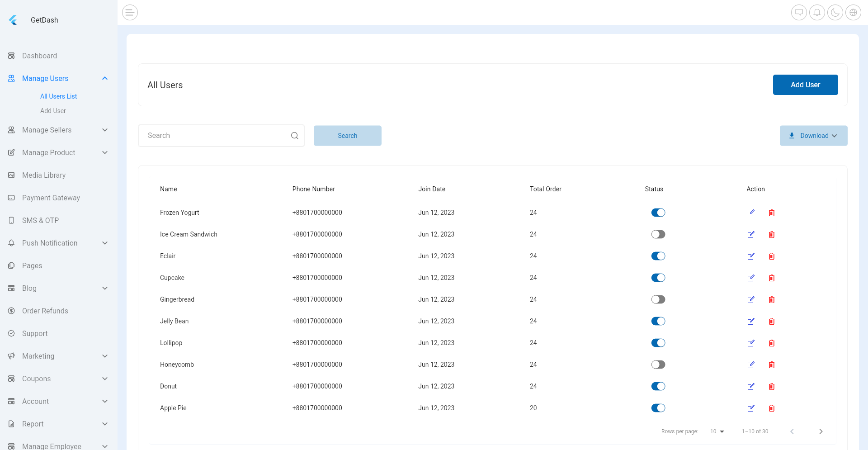Delete the Donut user entry

click(x=772, y=386)
